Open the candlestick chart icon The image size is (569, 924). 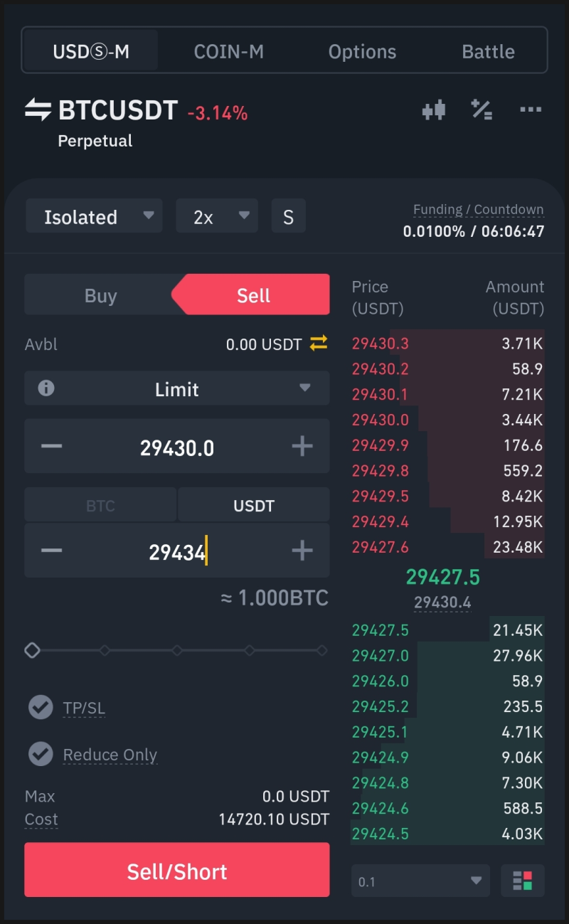point(434,110)
